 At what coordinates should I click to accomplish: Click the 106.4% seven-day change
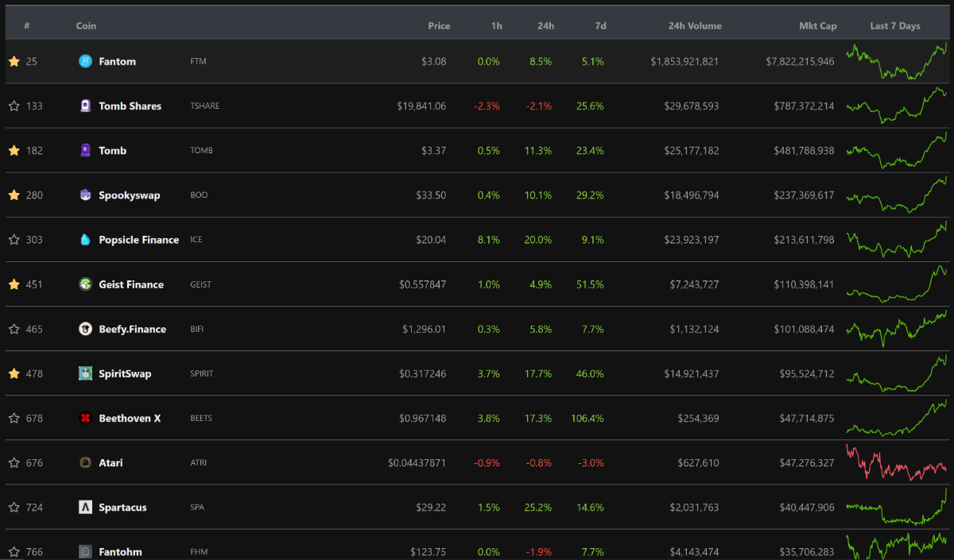point(588,418)
